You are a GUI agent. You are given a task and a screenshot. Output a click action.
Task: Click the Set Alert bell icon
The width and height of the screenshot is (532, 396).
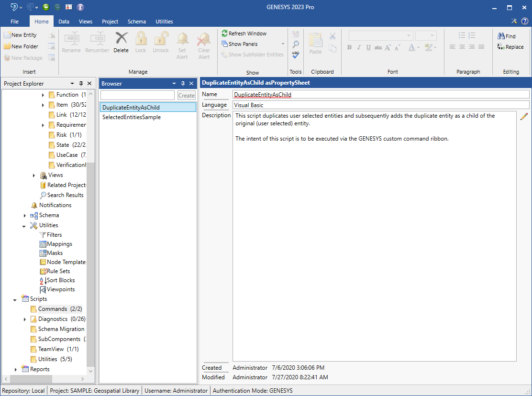[183, 38]
